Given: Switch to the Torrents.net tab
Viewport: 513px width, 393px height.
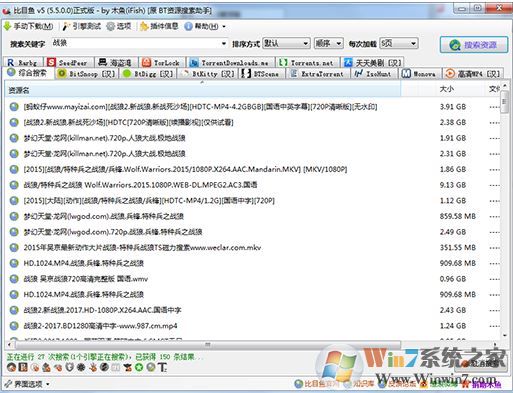Looking at the screenshot, I should tap(307, 62).
